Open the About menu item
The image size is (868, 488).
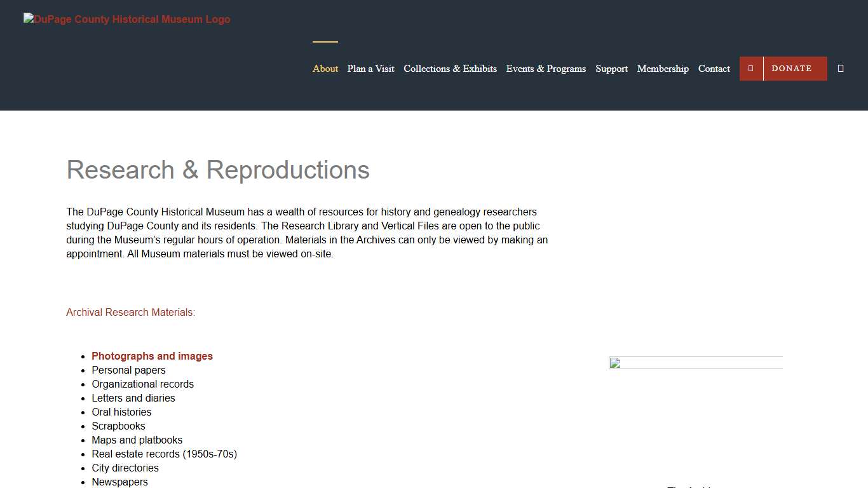pyautogui.click(x=325, y=69)
